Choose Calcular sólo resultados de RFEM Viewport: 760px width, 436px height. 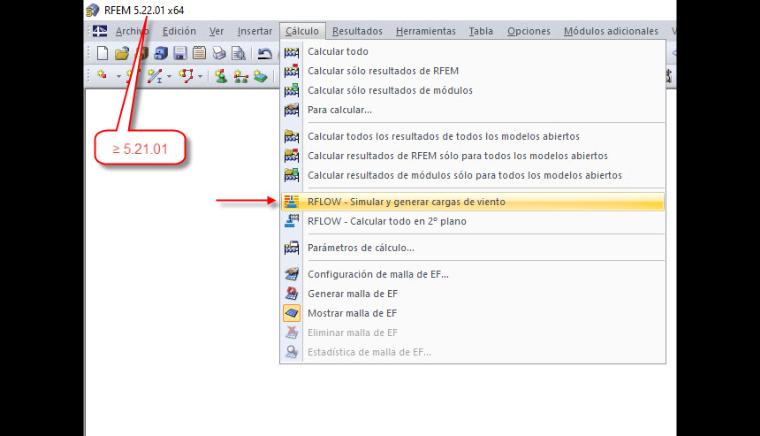click(x=473, y=71)
